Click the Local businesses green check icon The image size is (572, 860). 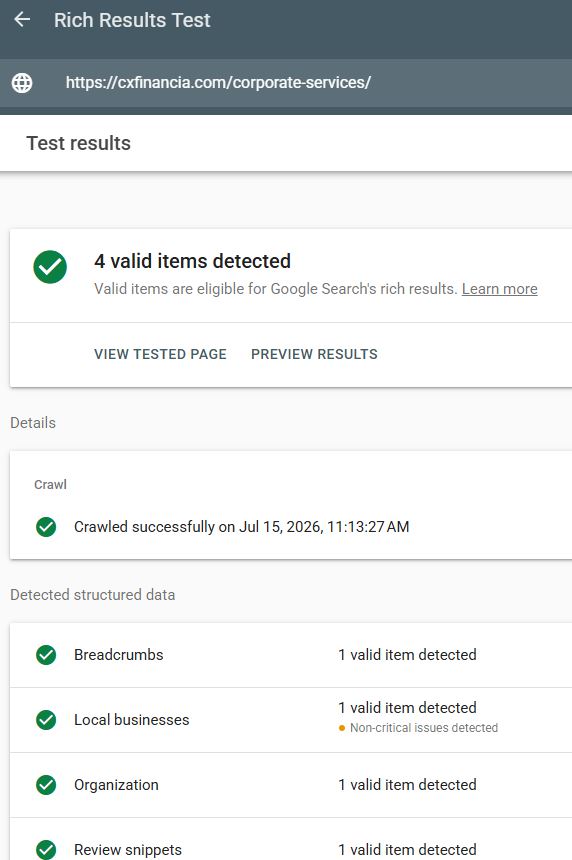click(x=46, y=720)
